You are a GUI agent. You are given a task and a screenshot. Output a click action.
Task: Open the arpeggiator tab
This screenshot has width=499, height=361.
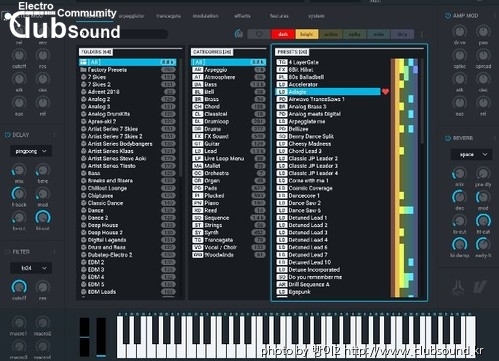point(131,16)
